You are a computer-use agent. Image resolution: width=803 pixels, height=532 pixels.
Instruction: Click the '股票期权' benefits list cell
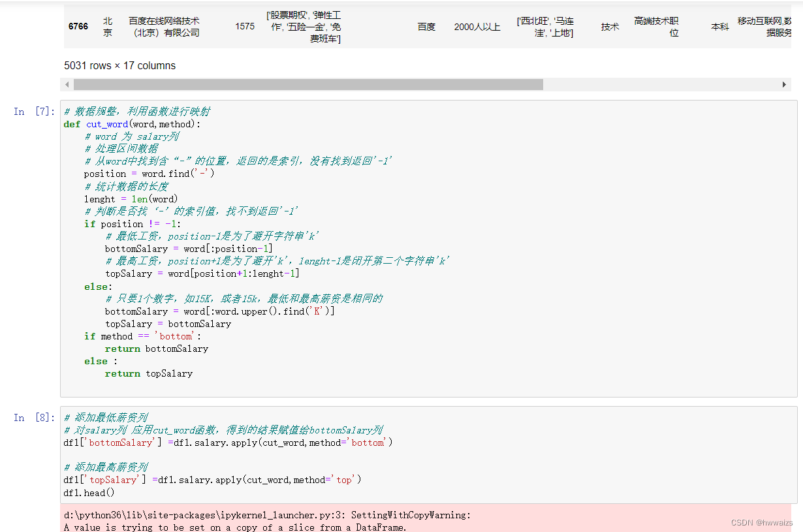(304, 27)
